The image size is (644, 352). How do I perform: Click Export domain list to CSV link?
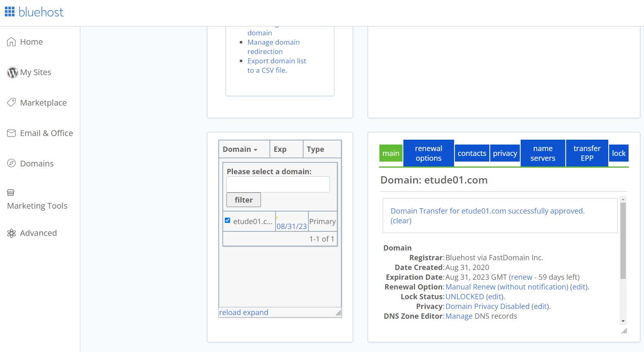pyautogui.click(x=277, y=65)
